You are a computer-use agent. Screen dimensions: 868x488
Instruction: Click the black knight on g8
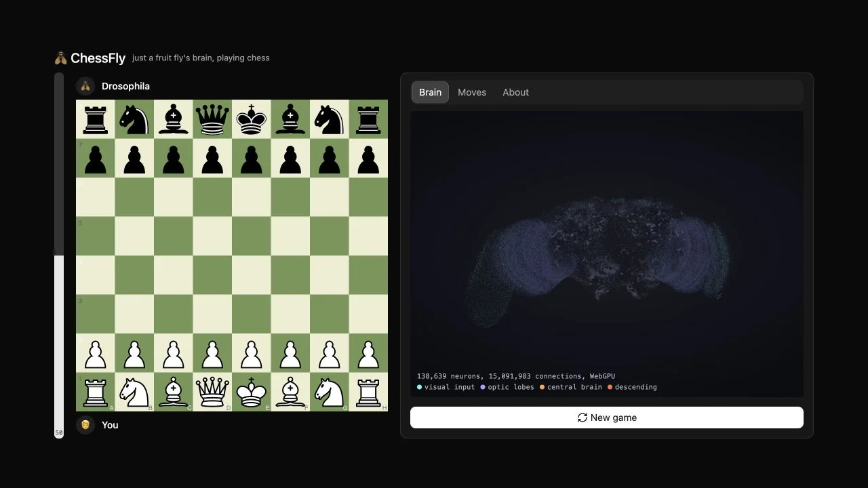coord(330,119)
